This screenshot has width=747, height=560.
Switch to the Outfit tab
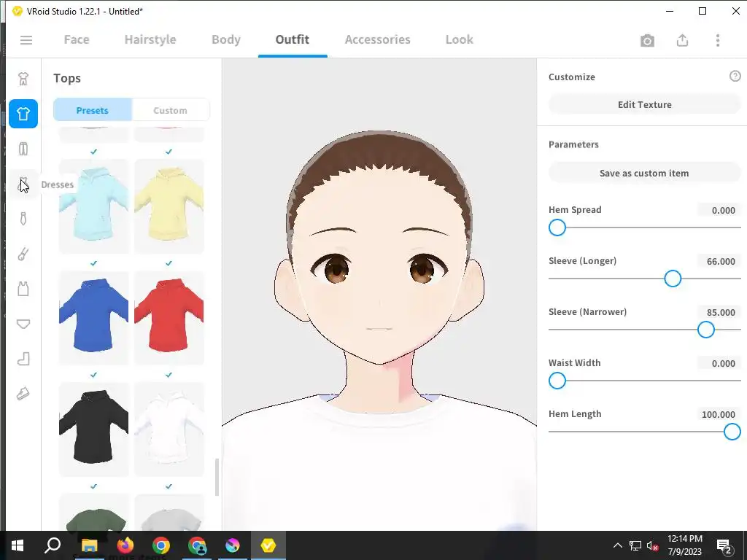click(x=292, y=39)
